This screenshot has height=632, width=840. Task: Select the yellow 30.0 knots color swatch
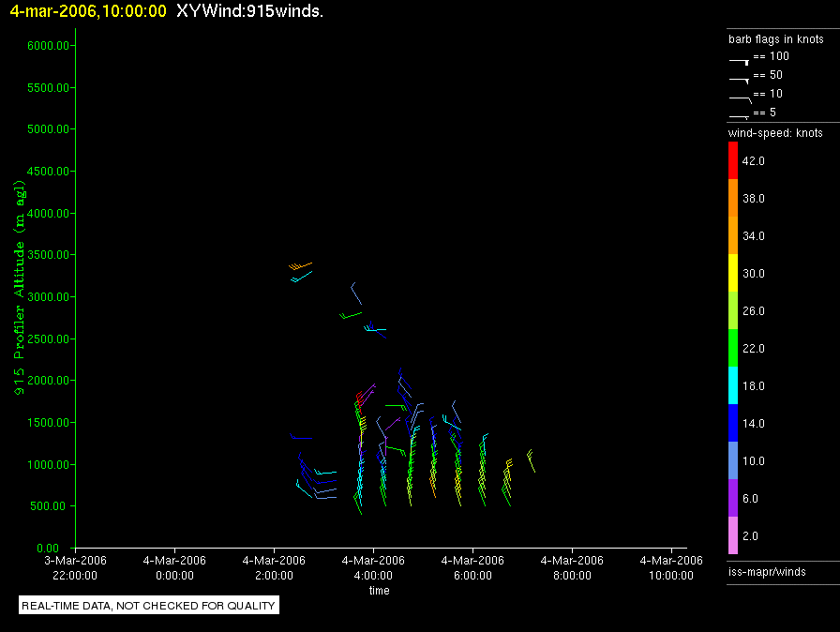point(733,273)
